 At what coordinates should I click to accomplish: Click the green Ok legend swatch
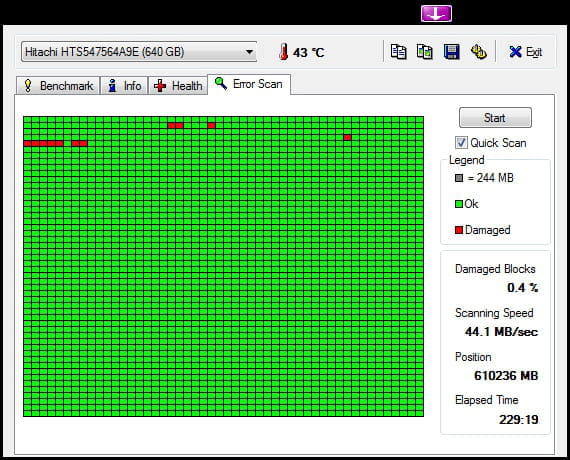pos(459,204)
